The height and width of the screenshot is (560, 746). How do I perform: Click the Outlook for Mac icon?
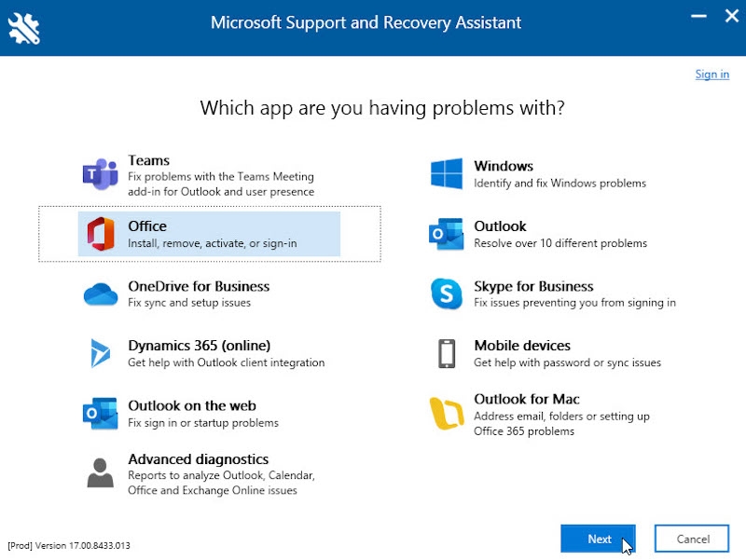pyautogui.click(x=447, y=414)
